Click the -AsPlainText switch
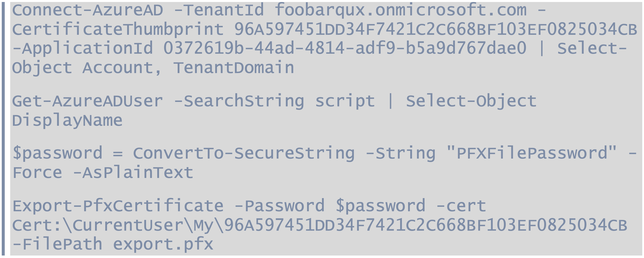This screenshot has height=258, width=644. point(133,173)
